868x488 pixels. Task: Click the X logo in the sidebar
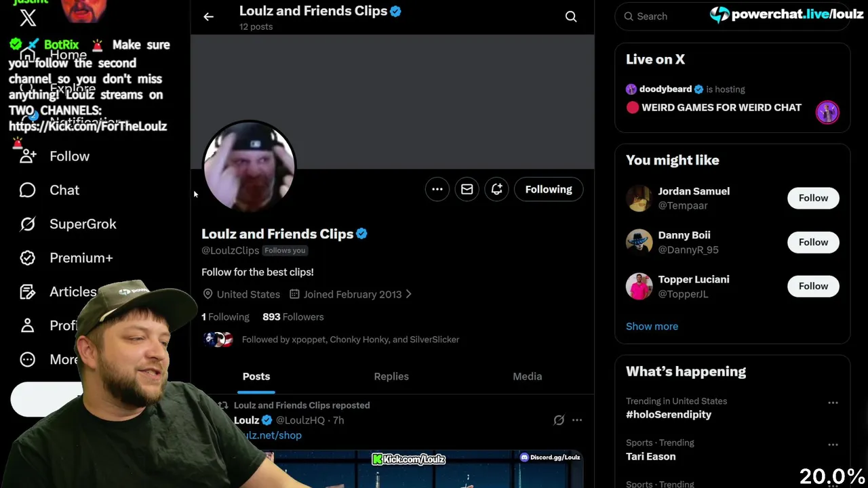[x=28, y=18]
